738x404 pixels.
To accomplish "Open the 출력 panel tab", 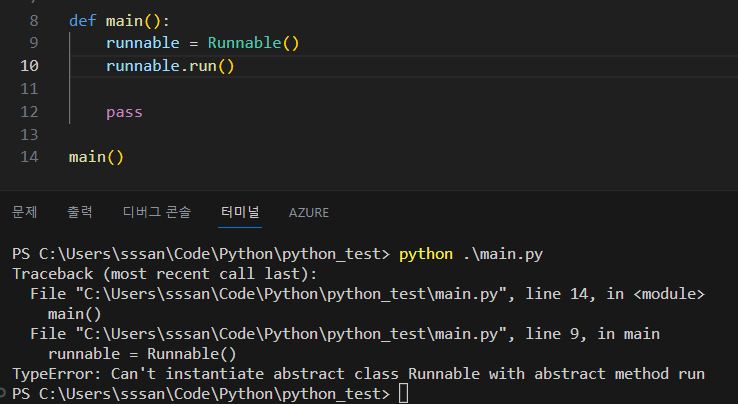I will pyautogui.click(x=80, y=212).
